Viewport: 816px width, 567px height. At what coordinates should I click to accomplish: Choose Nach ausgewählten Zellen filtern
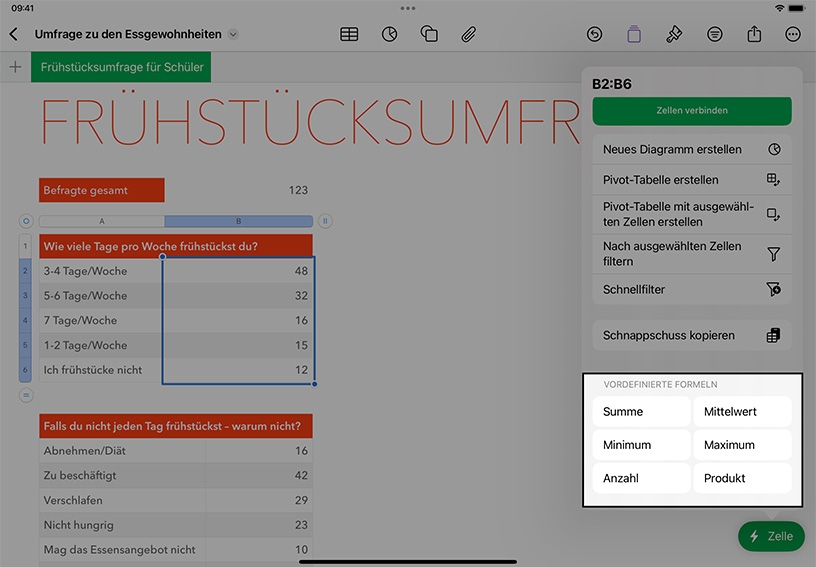(692, 254)
